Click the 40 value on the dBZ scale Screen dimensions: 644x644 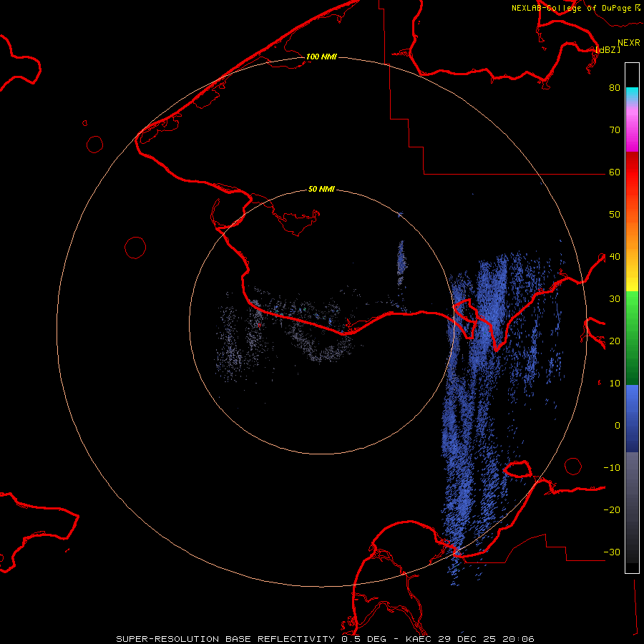tap(615, 257)
